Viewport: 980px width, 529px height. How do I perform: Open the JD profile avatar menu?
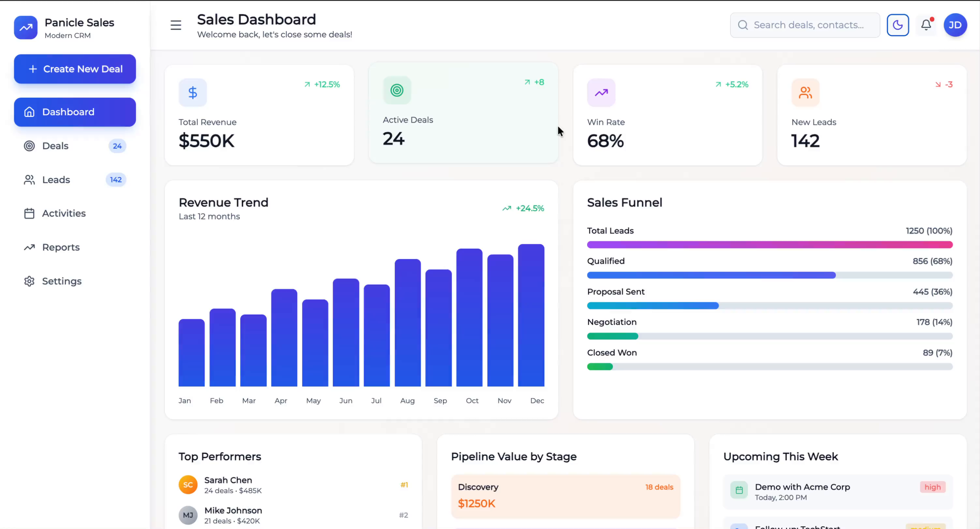(x=955, y=25)
